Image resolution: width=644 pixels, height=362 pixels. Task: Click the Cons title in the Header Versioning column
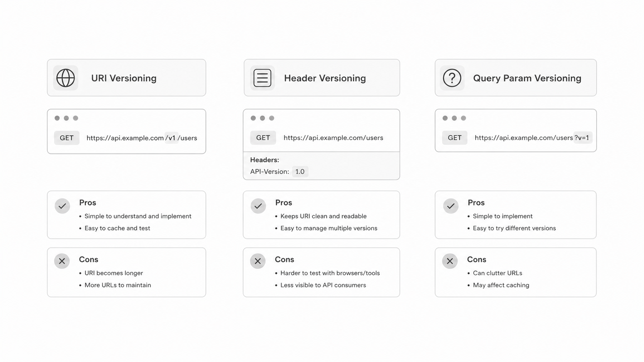coord(284,260)
